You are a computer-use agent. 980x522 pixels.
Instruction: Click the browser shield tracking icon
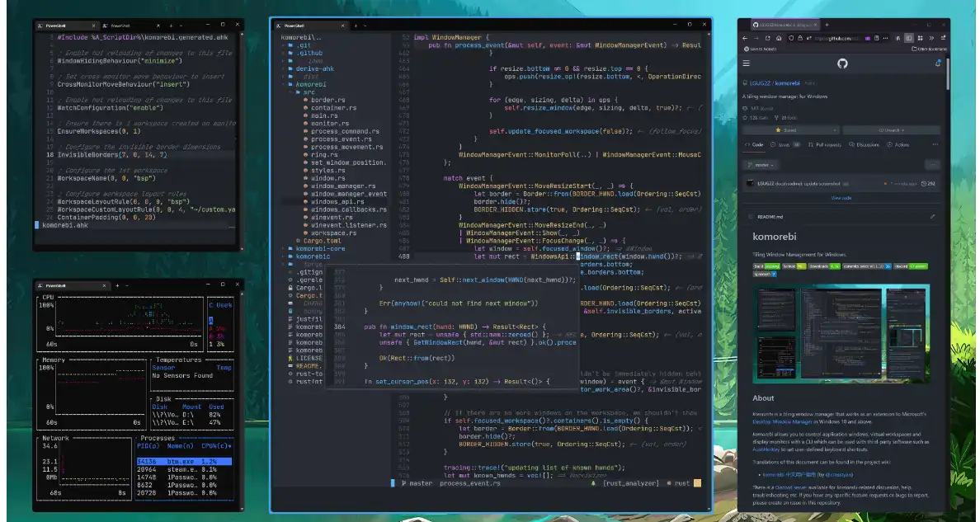(x=791, y=38)
